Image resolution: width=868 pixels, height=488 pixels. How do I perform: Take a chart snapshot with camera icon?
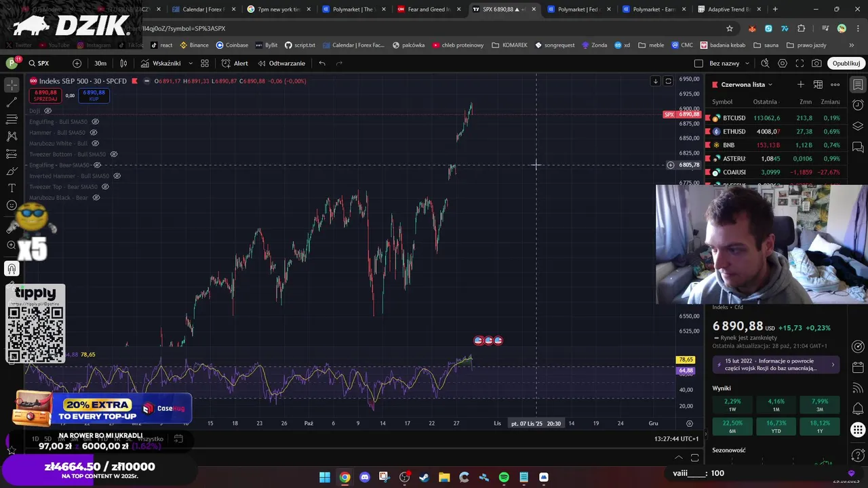pos(816,63)
